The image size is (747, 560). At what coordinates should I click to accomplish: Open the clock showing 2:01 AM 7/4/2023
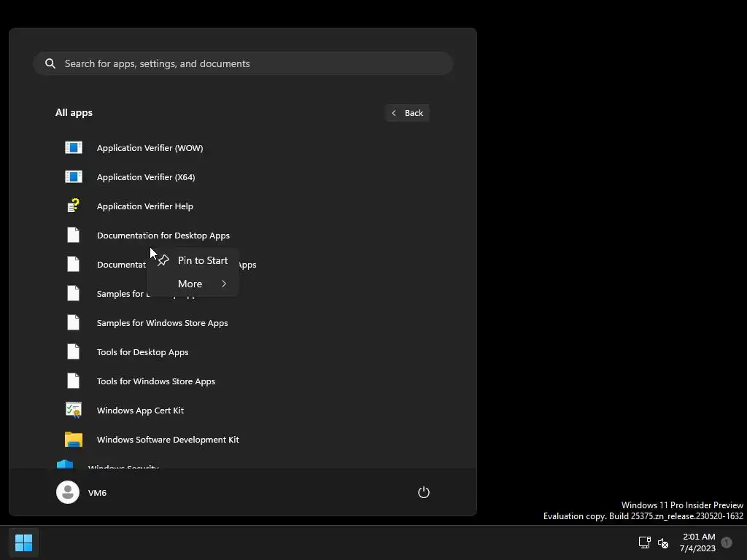[698, 542]
